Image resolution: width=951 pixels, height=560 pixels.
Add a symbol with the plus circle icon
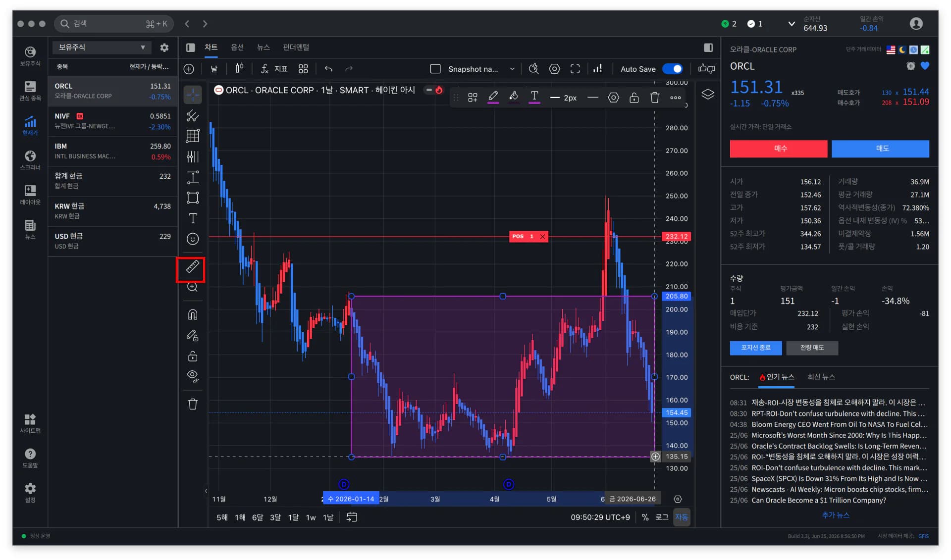(x=189, y=69)
